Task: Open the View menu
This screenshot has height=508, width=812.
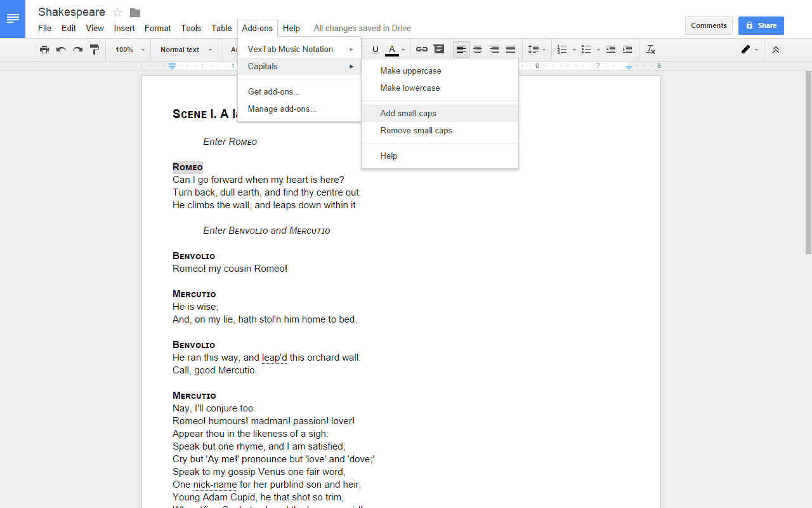Action: click(95, 28)
